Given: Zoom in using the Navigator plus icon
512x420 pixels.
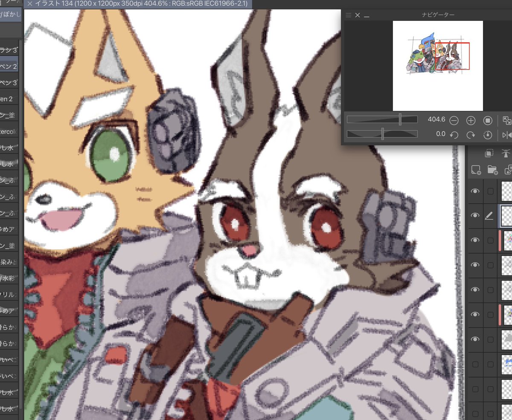Looking at the screenshot, I should point(471,121).
